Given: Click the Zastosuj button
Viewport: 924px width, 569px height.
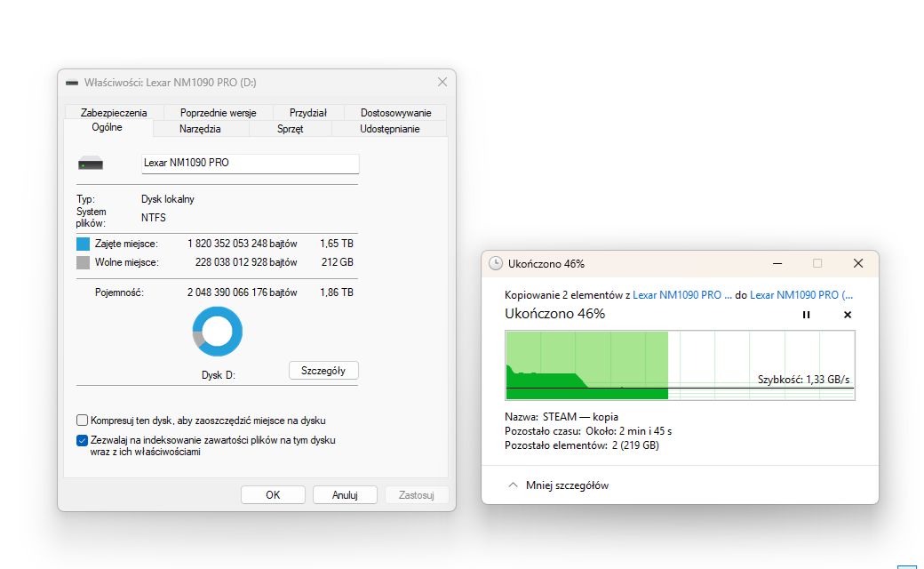Looking at the screenshot, I should tap(417, 494).
